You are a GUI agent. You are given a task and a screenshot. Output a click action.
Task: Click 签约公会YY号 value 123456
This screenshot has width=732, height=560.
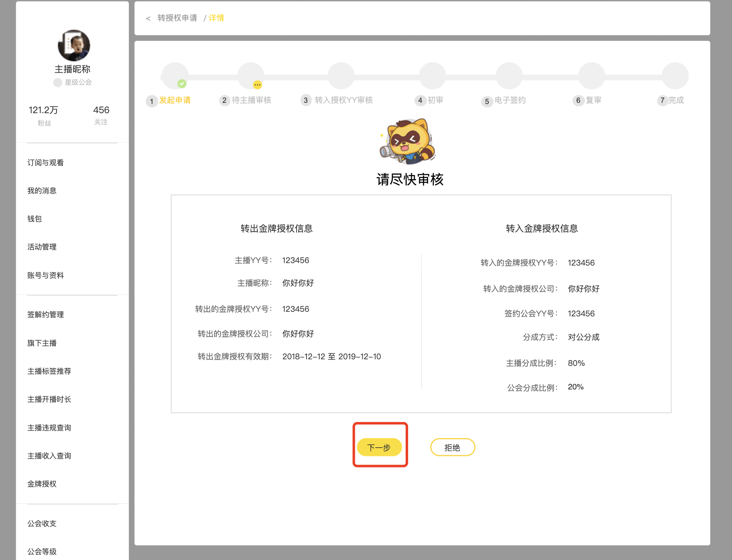tap(581, 314)
